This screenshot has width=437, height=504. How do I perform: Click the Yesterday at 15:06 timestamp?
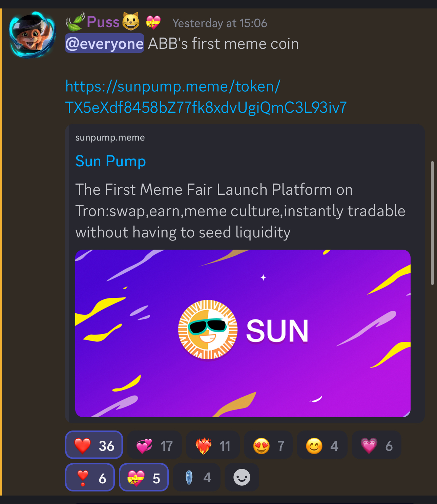tap(220, 23)
